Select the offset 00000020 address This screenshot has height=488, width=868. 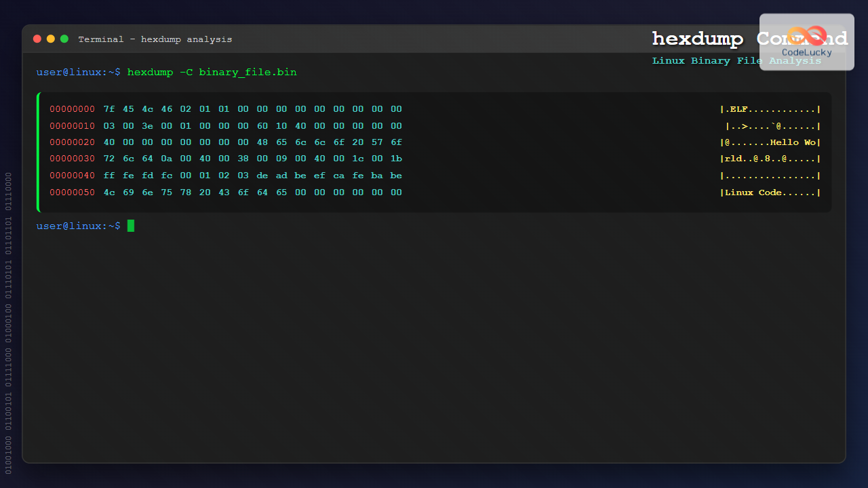[72, 142]
